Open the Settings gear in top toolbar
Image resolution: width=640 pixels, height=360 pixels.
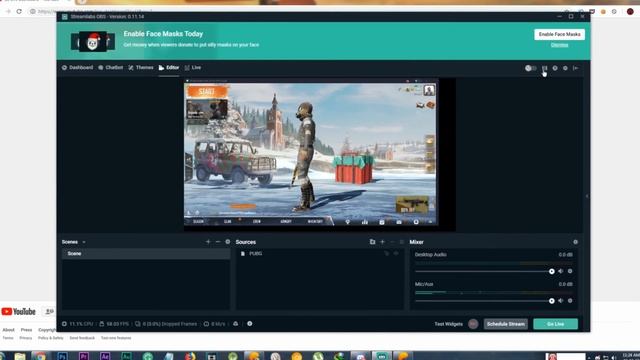click(565, 68)
